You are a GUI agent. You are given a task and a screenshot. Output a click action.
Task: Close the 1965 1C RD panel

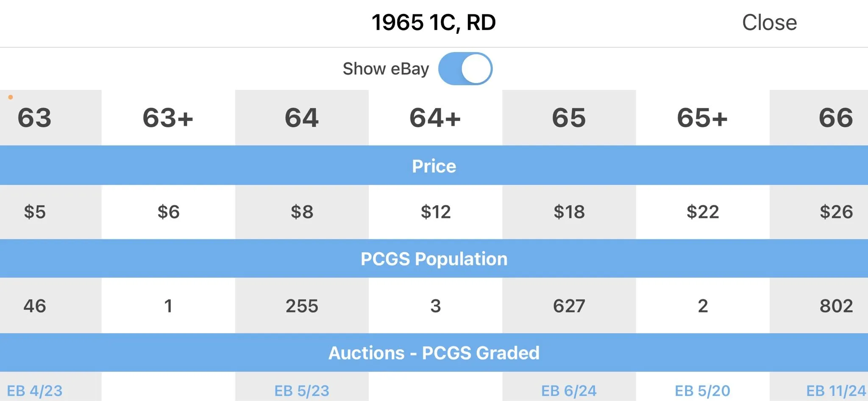[769, 22]
